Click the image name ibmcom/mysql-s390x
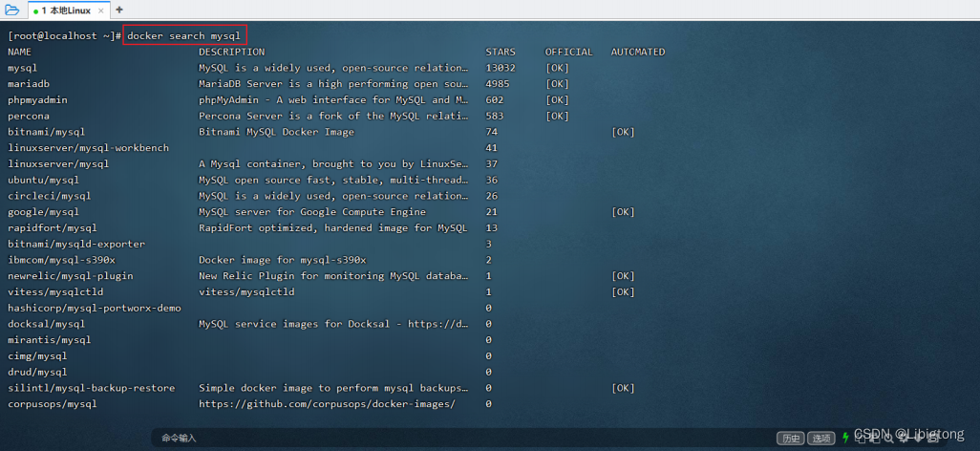The image size is (980, 451). tap(61, 260)
